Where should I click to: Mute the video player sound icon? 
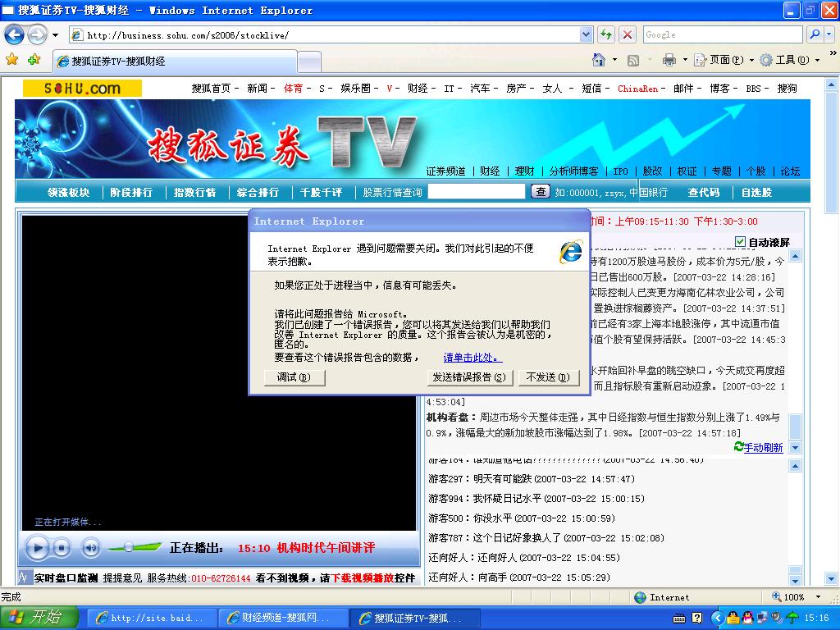click(x=90, y=548)
